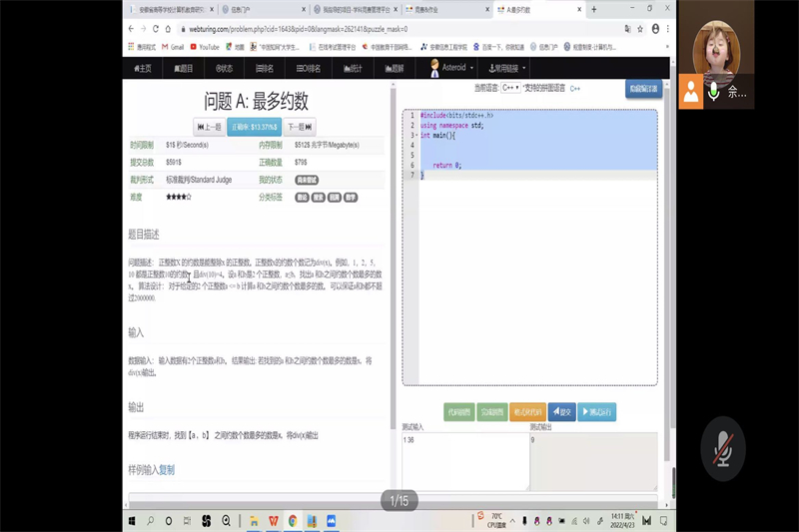
Task: Go to next problem 下一题
Action: tap(300, 127)
